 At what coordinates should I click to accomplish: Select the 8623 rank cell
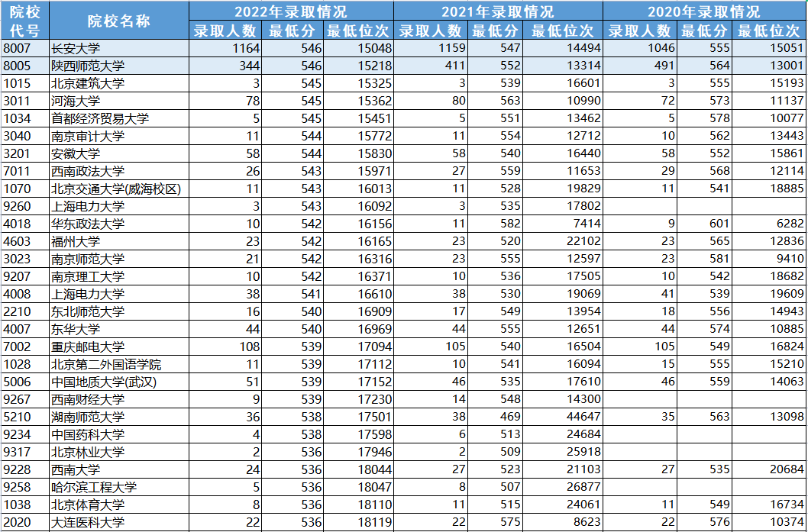[563, 522]
